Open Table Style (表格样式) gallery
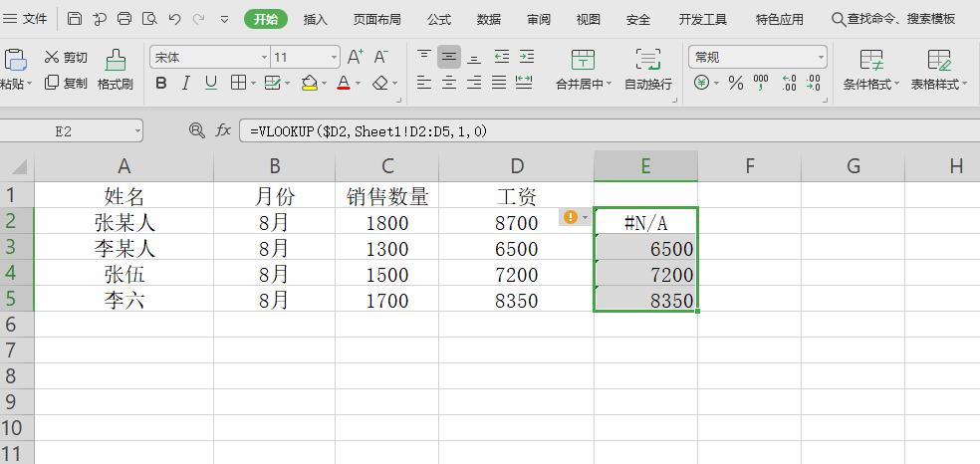The width and height of the screenshot is (980, 464). pyautogui.click(x=939, y=70)
